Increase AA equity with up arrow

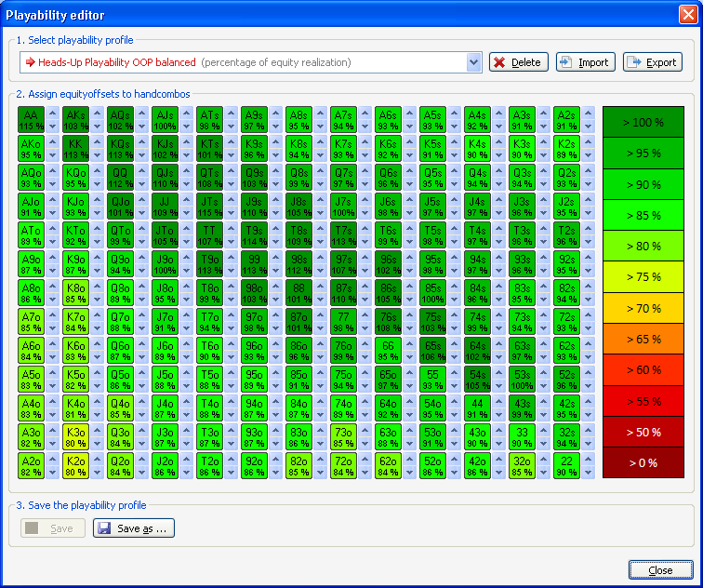[53, 113]
